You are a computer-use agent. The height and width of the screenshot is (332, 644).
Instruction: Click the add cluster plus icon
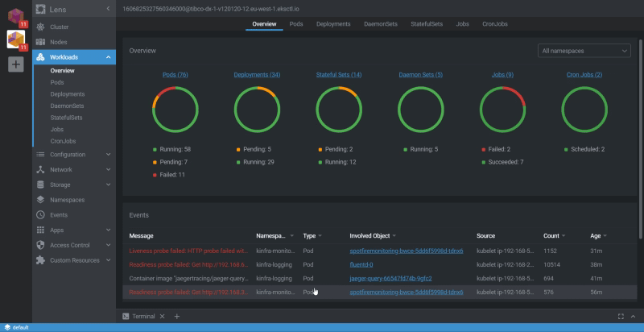[16, 64]
